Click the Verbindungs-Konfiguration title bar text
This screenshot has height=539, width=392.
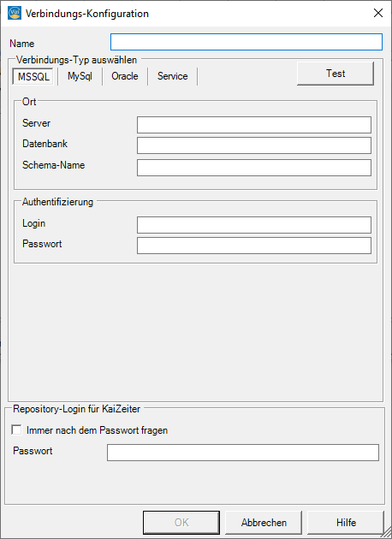coord(87,14)
